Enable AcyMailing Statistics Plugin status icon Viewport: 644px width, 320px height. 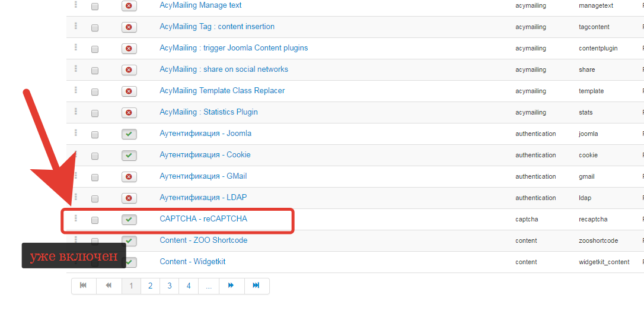(129, 113)
